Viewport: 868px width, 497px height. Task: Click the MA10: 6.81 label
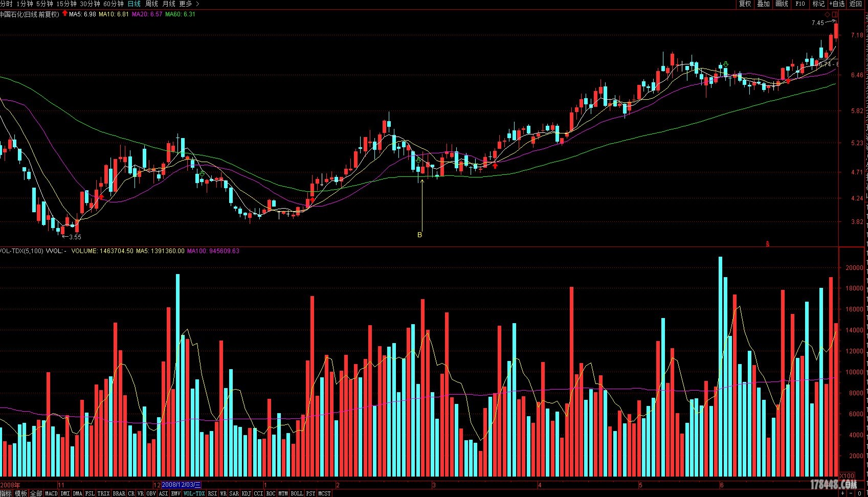(x=114, y=14)
